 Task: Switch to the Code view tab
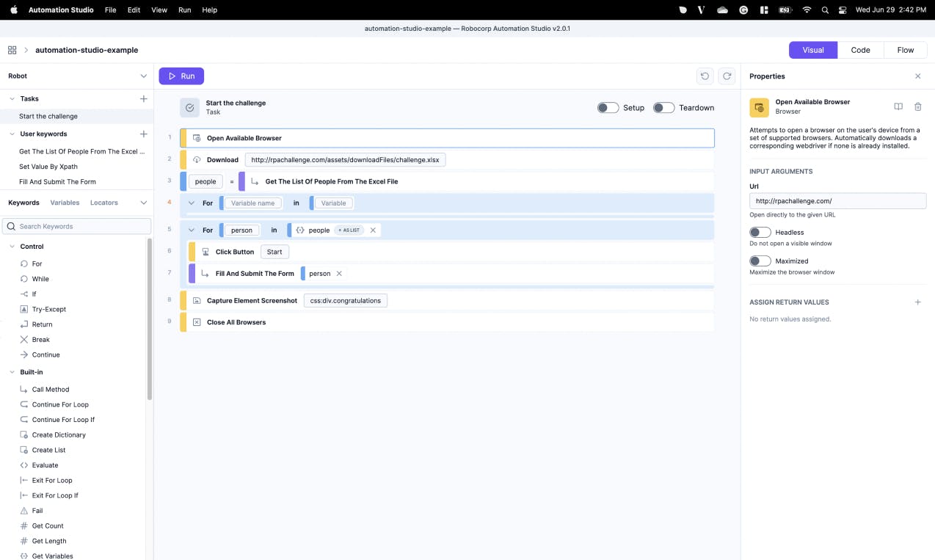click(x=860, y=50)
